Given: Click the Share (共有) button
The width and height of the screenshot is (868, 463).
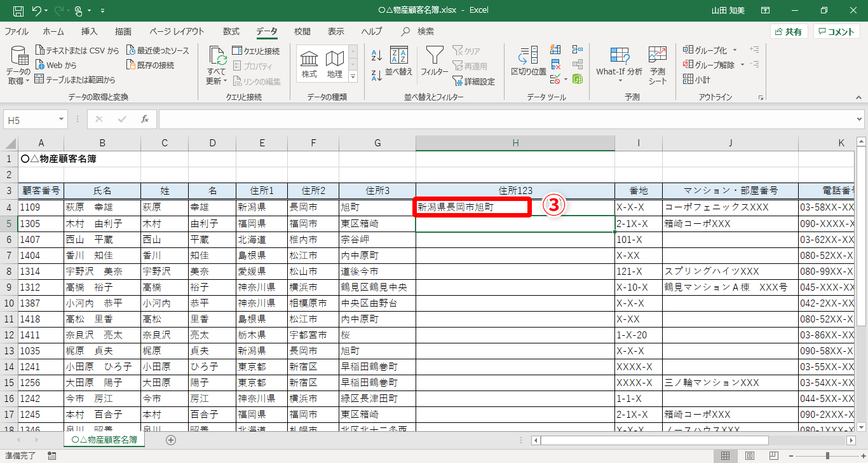Looking at the screenshot, I should click(x=789, y=32).
